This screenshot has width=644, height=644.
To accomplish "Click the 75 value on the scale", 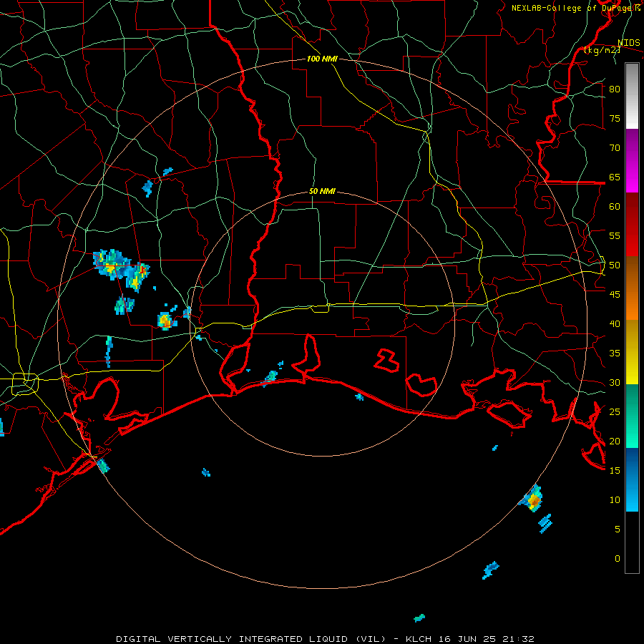I will (615, 118).
